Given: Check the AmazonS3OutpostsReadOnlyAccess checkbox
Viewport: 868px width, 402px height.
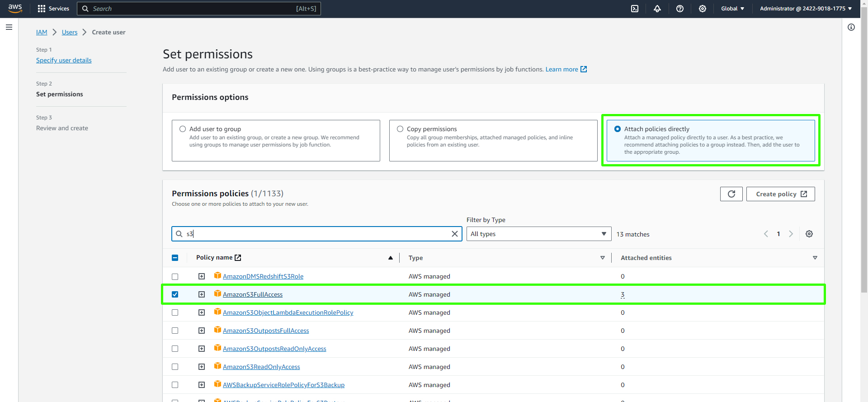Looking at the screenshot, I should [175, 349].
